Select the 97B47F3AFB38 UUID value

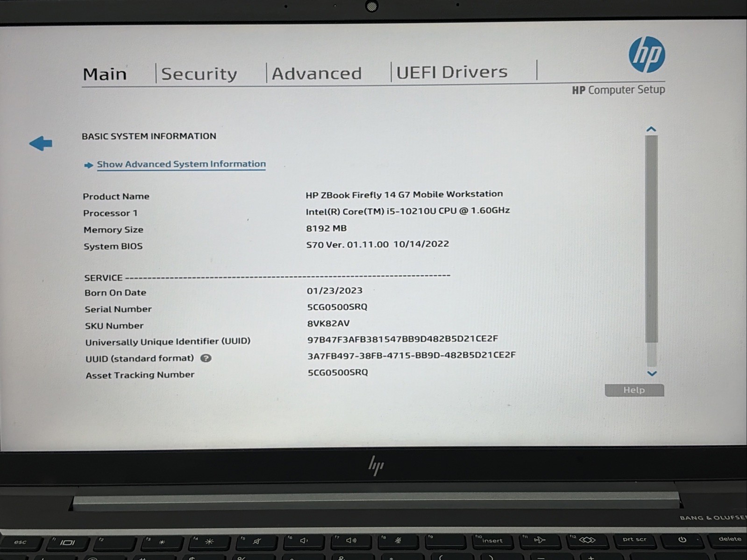[x=403, y=339]
